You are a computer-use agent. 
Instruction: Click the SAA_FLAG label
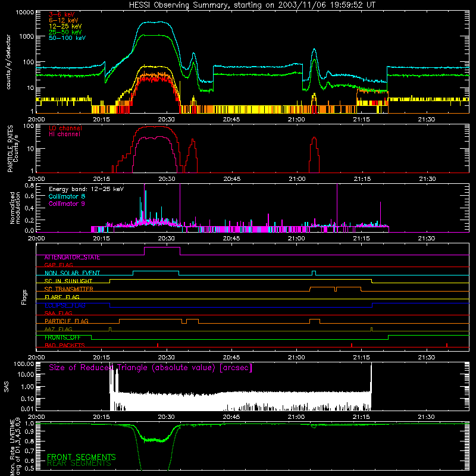click(58, 314)
